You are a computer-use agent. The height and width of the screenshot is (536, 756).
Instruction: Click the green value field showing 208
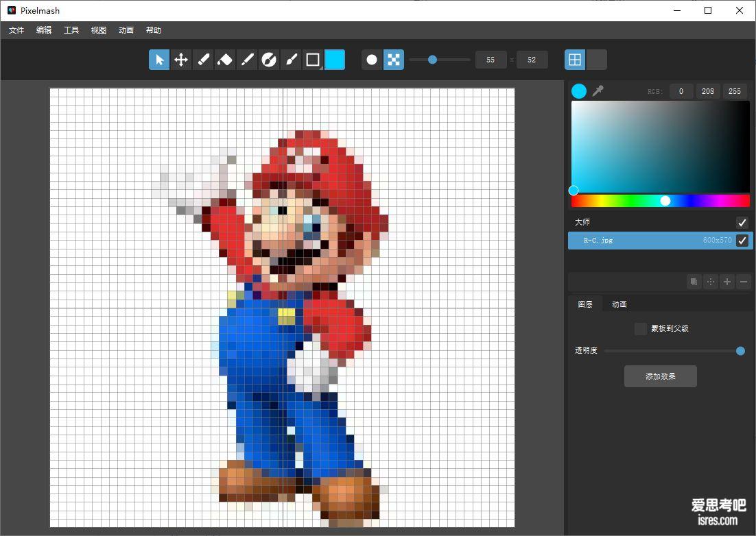click(708, 91)
